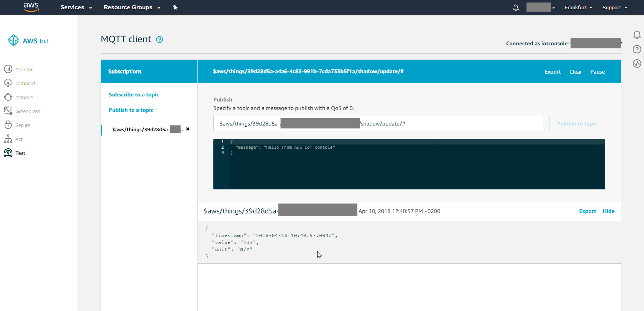Click the Monitor chart icon
The height and width of the screenshot is (311, 644).
click(8, 69)
